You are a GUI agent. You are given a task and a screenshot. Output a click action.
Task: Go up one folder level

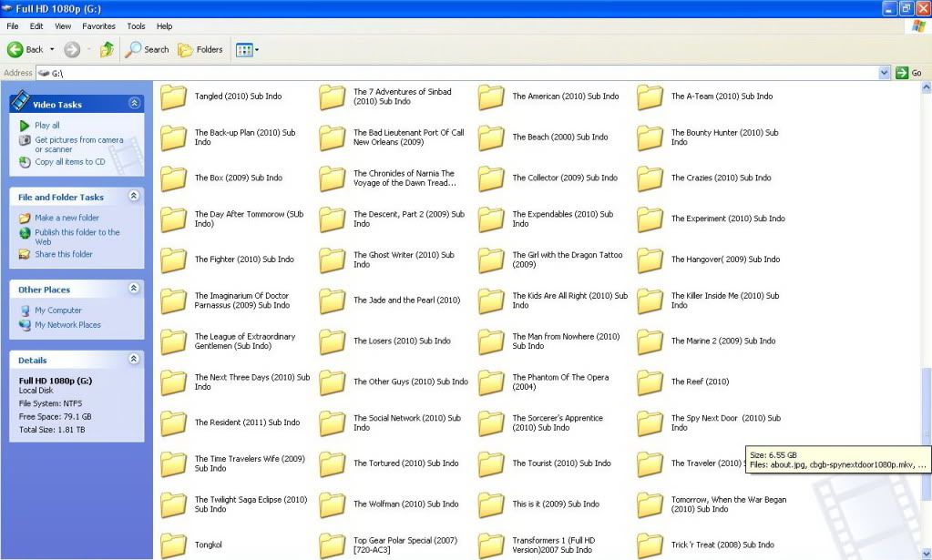(x=107, y=50)
